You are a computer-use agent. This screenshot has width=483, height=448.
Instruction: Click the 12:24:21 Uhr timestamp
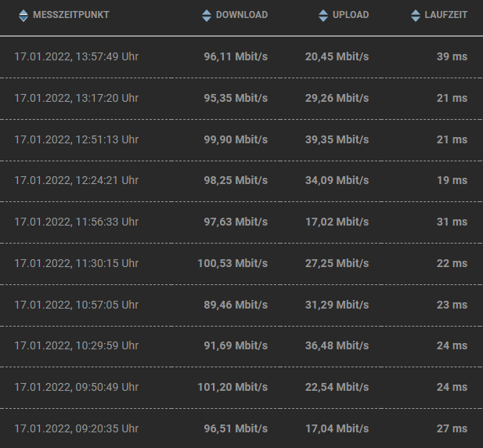click(77, 180)
